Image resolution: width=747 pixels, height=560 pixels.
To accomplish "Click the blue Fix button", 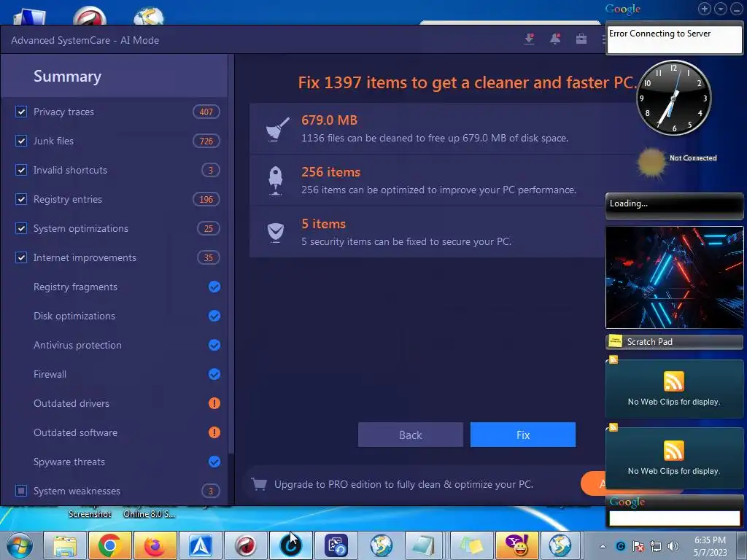I will click(523, 435).
